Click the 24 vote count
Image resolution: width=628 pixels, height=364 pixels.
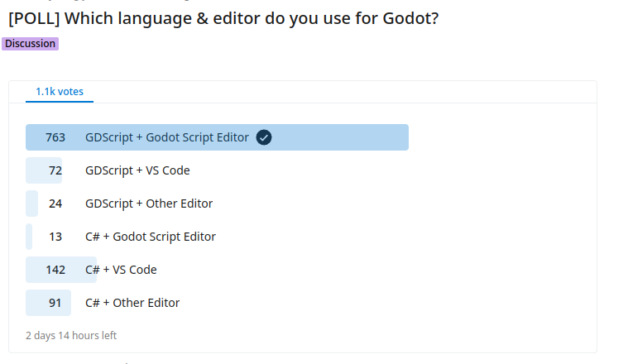click(55, 204)
